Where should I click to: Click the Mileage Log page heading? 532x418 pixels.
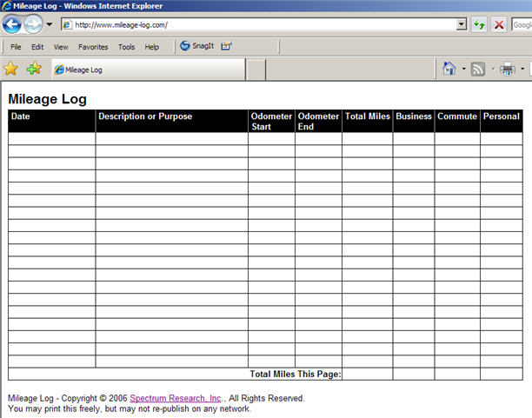tap(47, 99)
